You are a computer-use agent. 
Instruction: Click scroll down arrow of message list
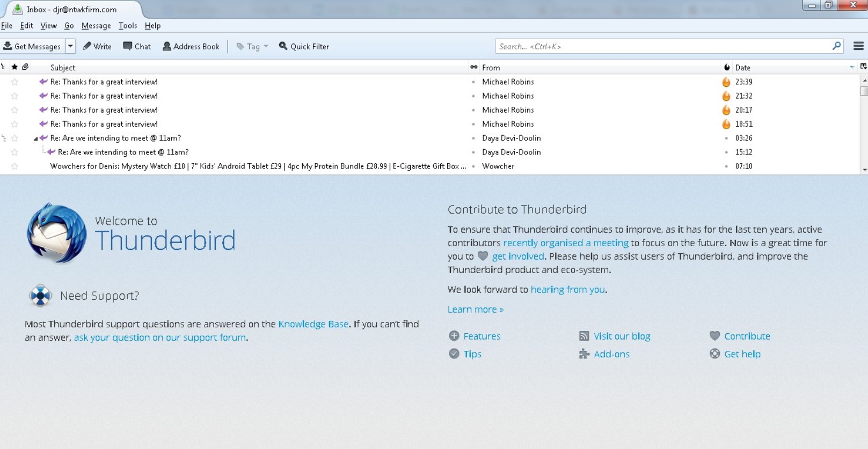pos(864,170)
